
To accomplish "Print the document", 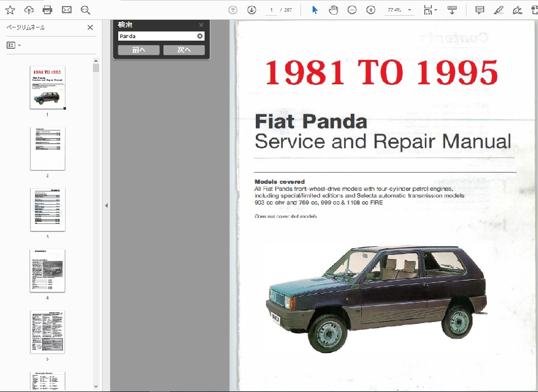I will [x=47, y=10].
